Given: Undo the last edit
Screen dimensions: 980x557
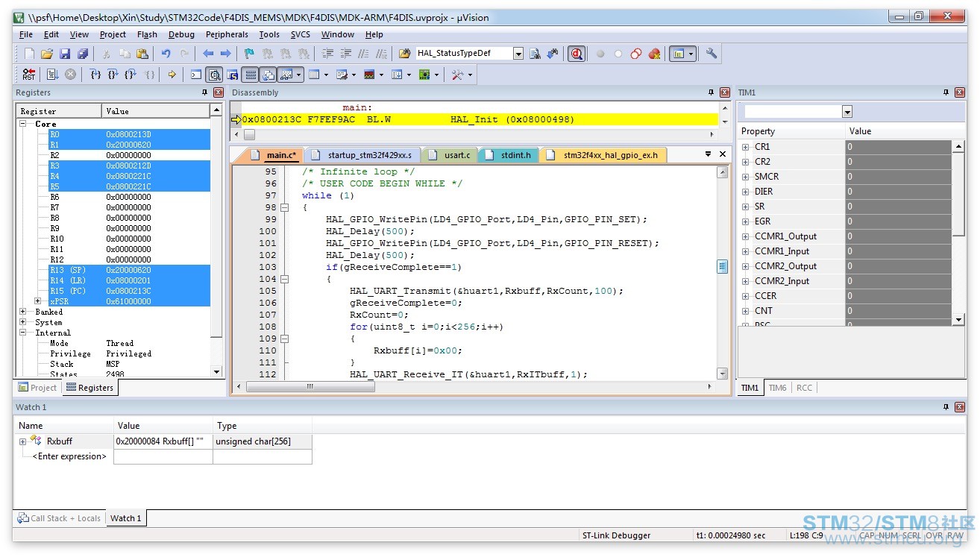Looking at the screenshot, I should pos(166,54).
